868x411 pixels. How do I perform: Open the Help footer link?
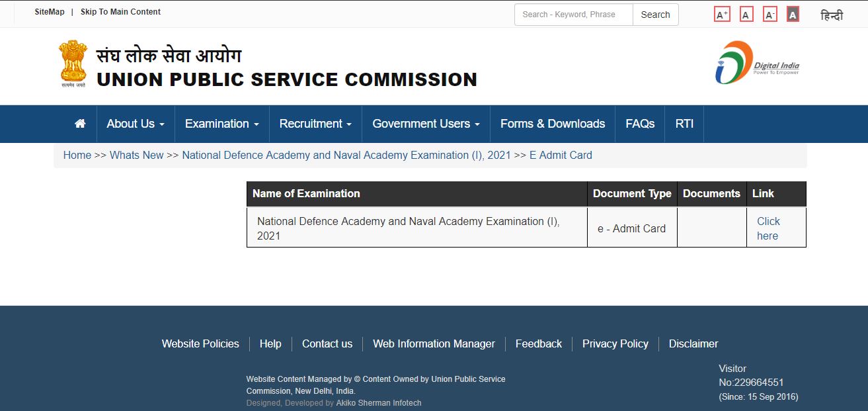pos(270,343)
